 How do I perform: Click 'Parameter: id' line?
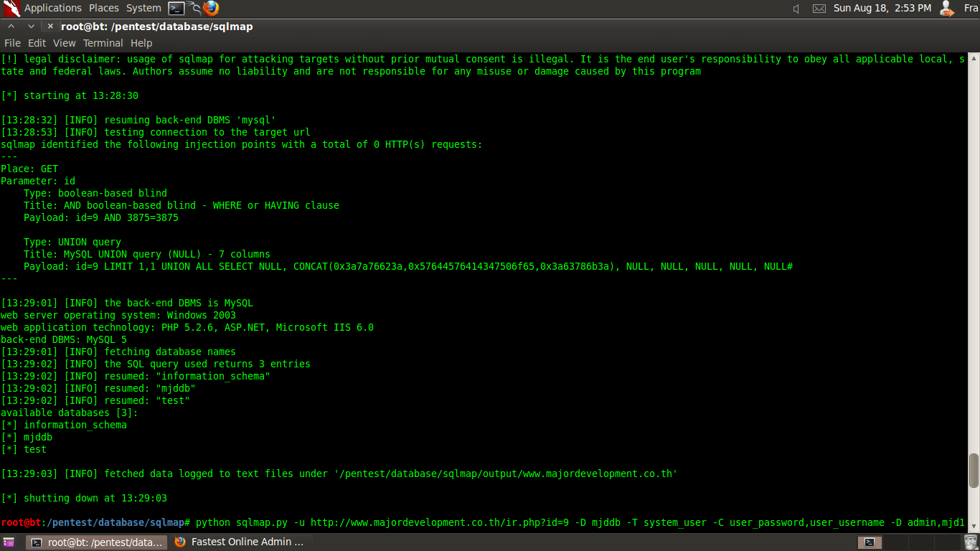(x=38, y=181)
